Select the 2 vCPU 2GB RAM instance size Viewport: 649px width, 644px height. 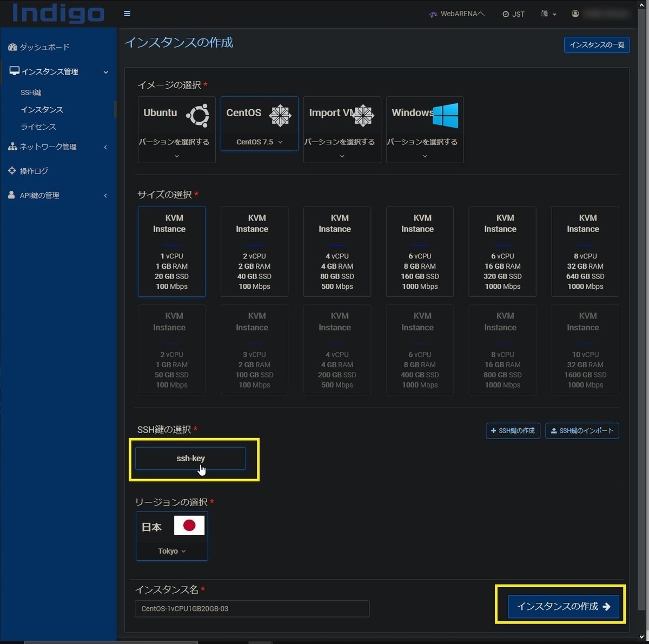(x=254, y=251)
